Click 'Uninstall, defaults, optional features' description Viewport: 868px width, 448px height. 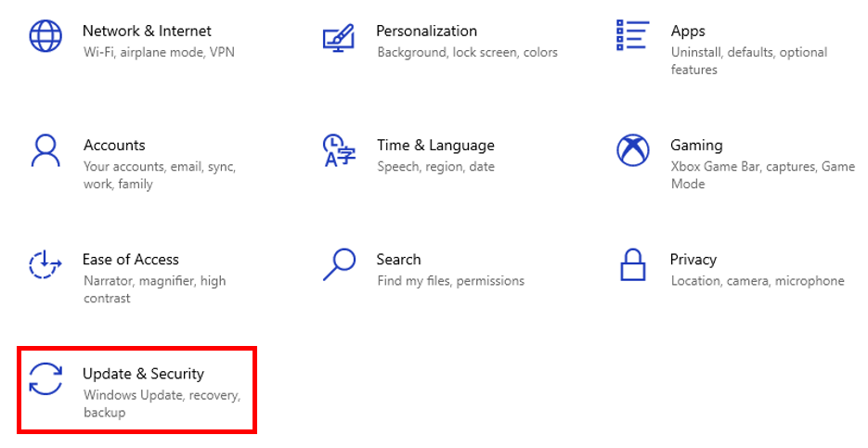[749, 61]
